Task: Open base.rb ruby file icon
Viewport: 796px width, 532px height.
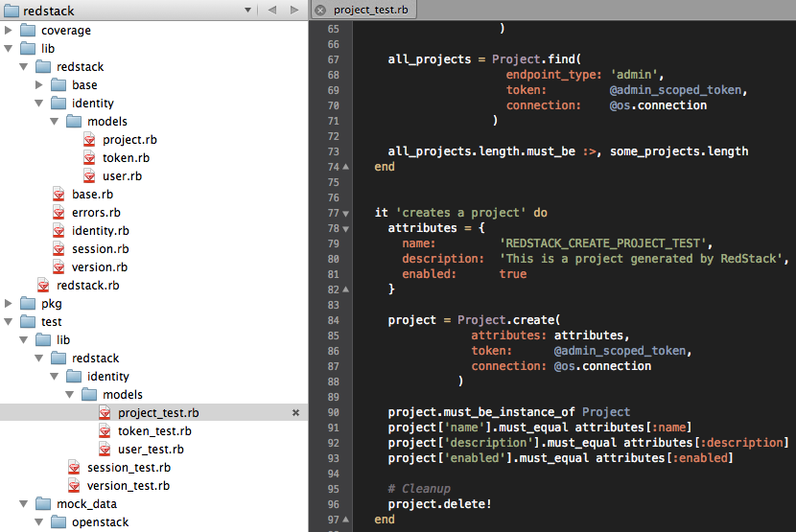Action: click(59, 195)
